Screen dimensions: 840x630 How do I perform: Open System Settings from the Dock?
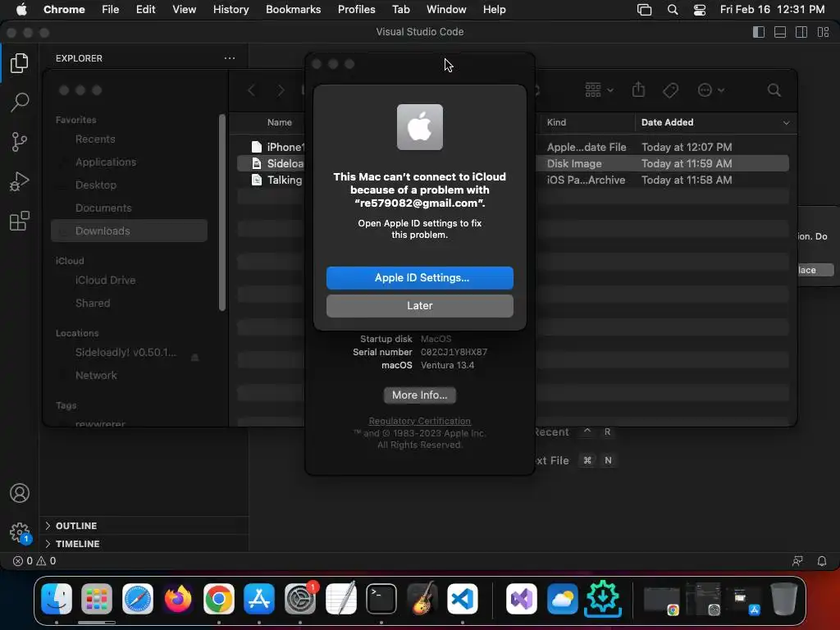pyautogui.click(x=300, y=599)
